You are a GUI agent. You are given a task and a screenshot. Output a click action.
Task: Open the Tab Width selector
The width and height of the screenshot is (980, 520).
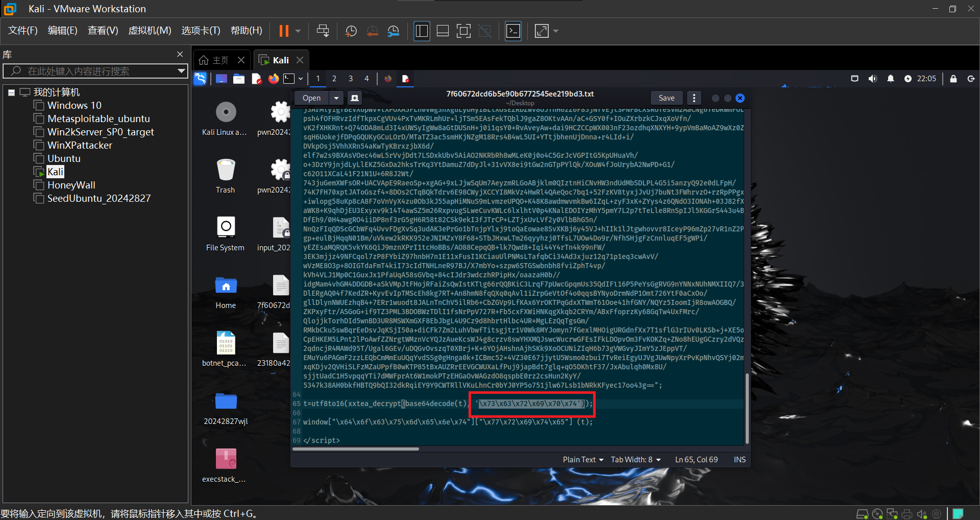pyautogui.click(x=636, y=460)
